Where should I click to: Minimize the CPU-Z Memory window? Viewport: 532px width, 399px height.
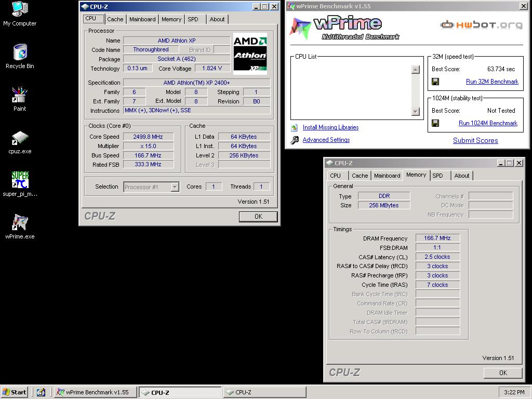point(501,163)
